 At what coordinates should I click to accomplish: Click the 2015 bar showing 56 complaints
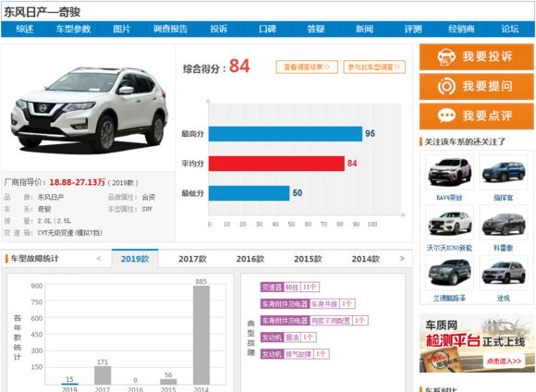pyautogui.click(x=168, y=382)
